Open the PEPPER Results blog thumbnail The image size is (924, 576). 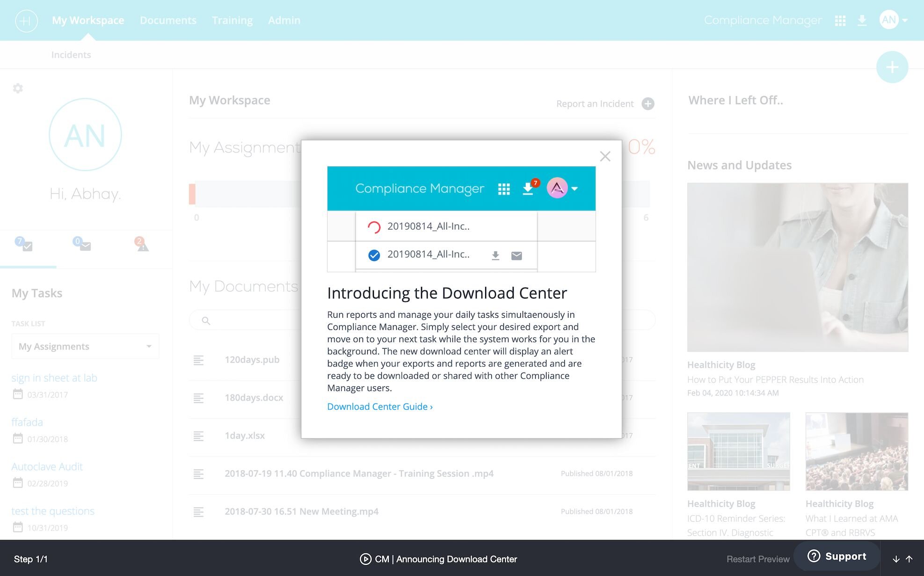(x=798, y=267)
